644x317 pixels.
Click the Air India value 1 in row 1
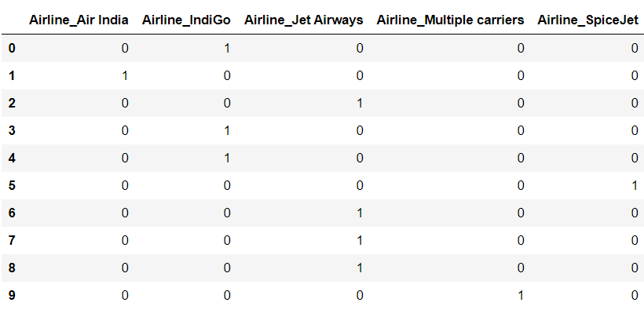click(x=125, y=76)
